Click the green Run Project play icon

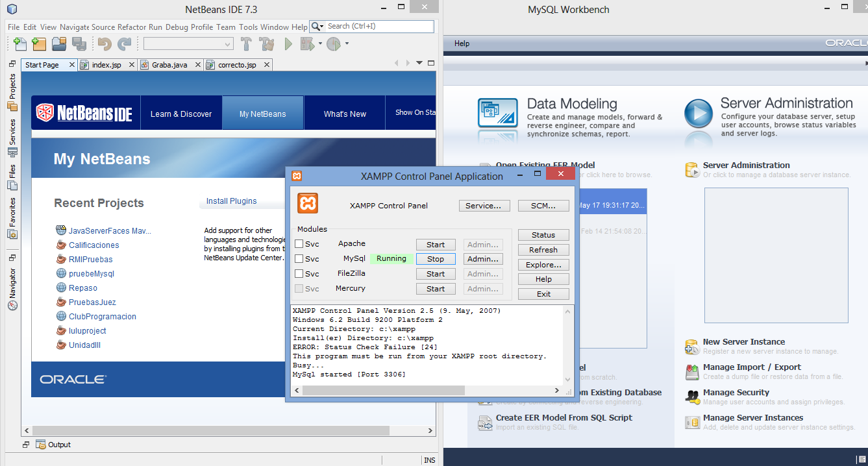coord(288,44)
